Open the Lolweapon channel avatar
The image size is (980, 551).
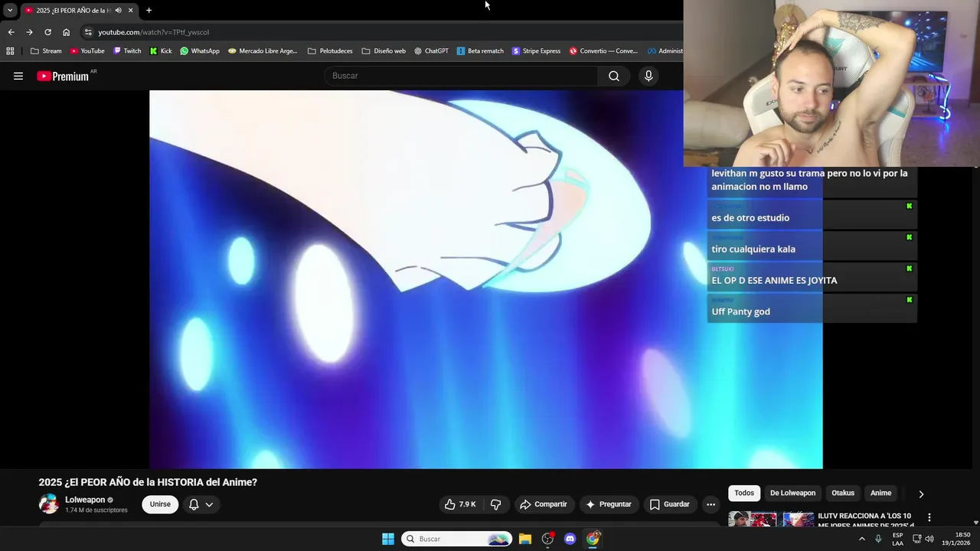49,504
